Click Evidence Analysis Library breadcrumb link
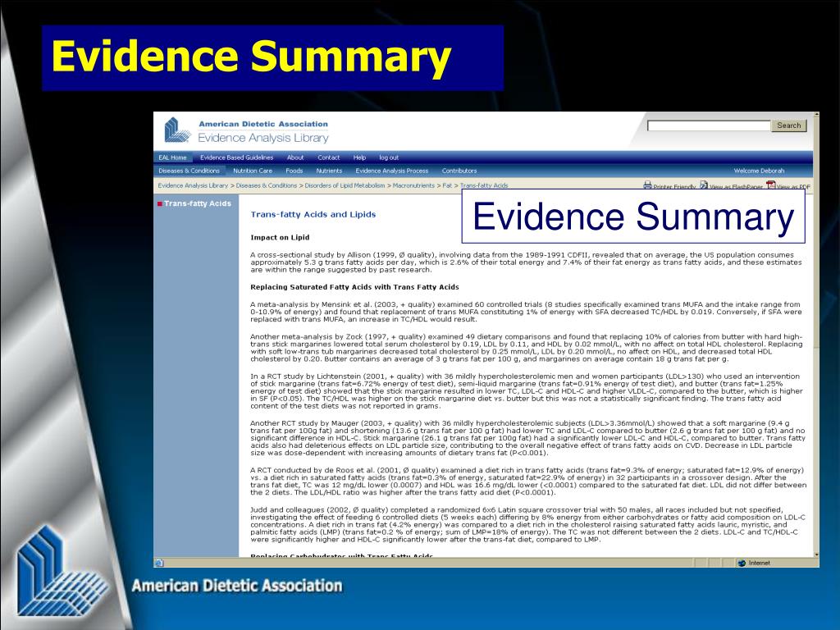Screen dimensions: 840x630 click(193, 185)
